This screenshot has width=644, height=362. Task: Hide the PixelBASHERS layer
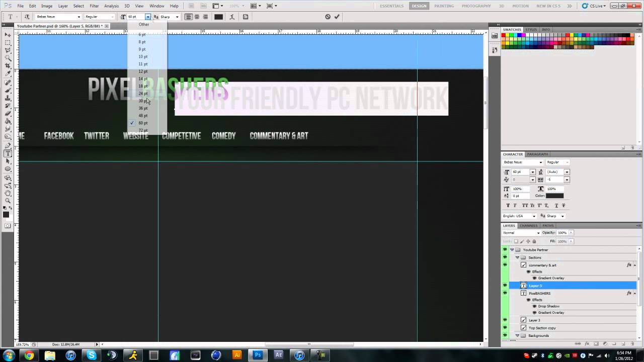click(505, 293)
